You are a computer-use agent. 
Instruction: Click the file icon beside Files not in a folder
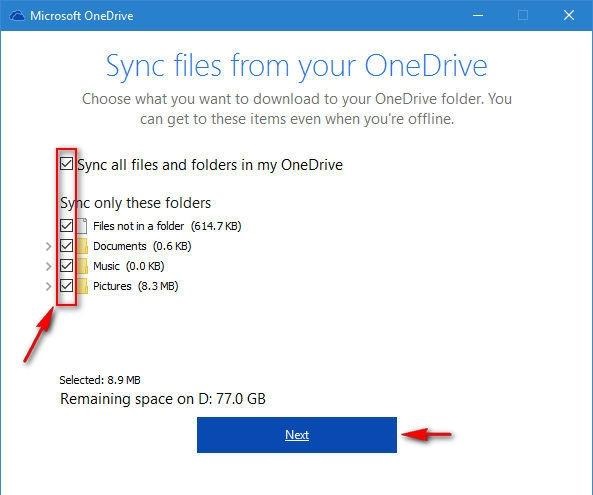pos(82,226)
